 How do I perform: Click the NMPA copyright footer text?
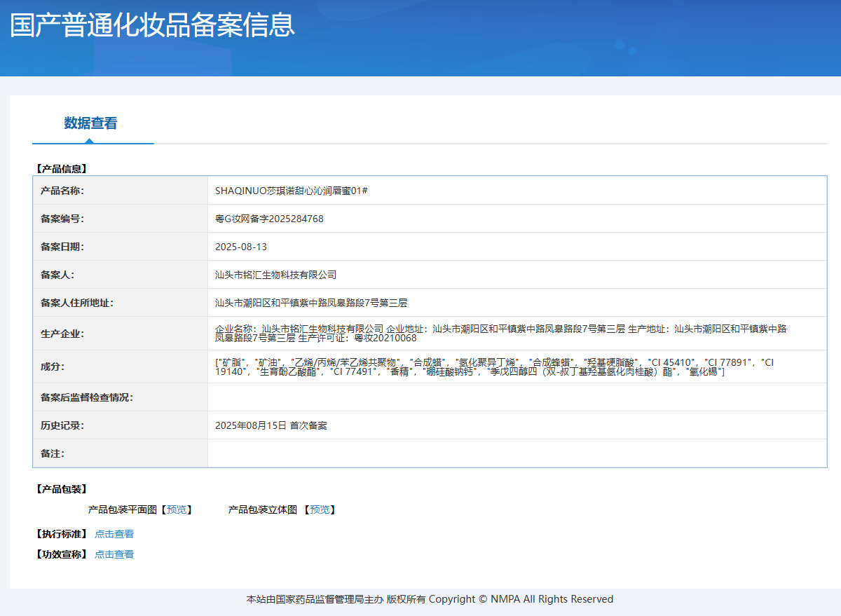430,599
